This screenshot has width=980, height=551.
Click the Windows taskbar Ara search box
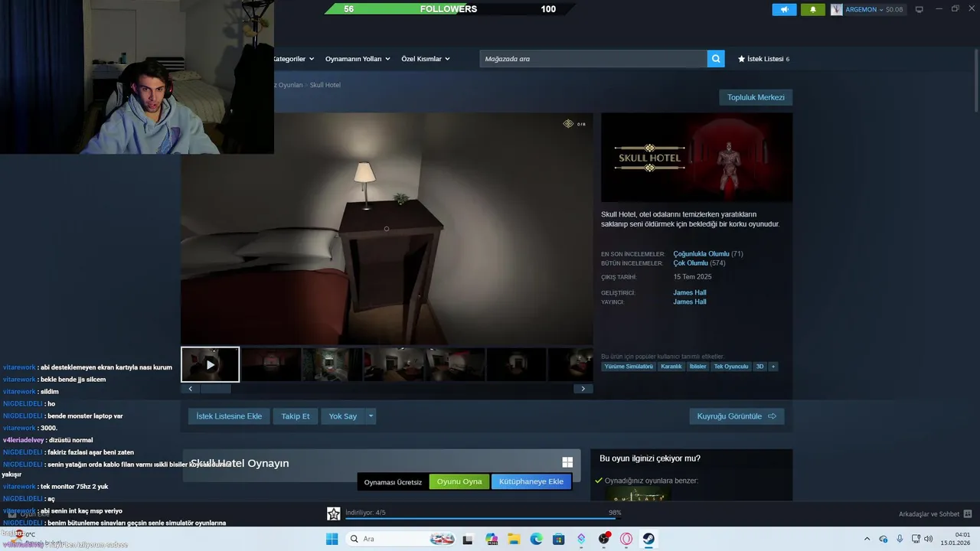(x=402, y=539)
